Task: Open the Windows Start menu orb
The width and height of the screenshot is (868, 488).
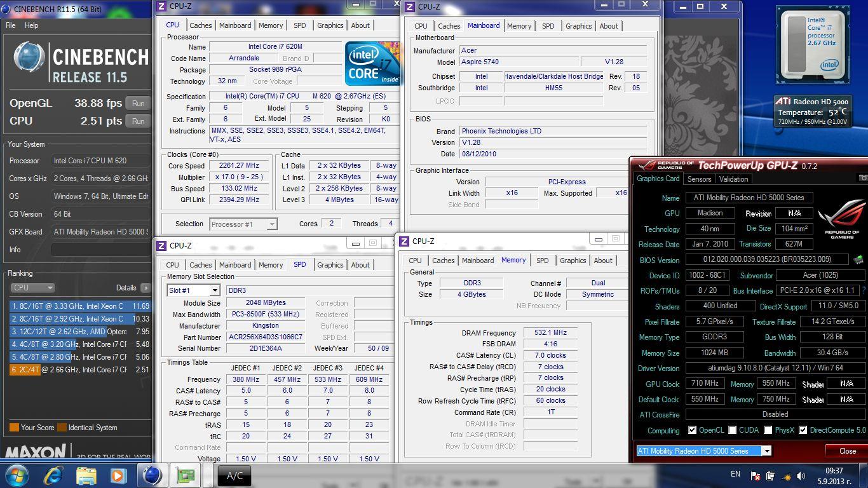Action: (x=16, y=475)
